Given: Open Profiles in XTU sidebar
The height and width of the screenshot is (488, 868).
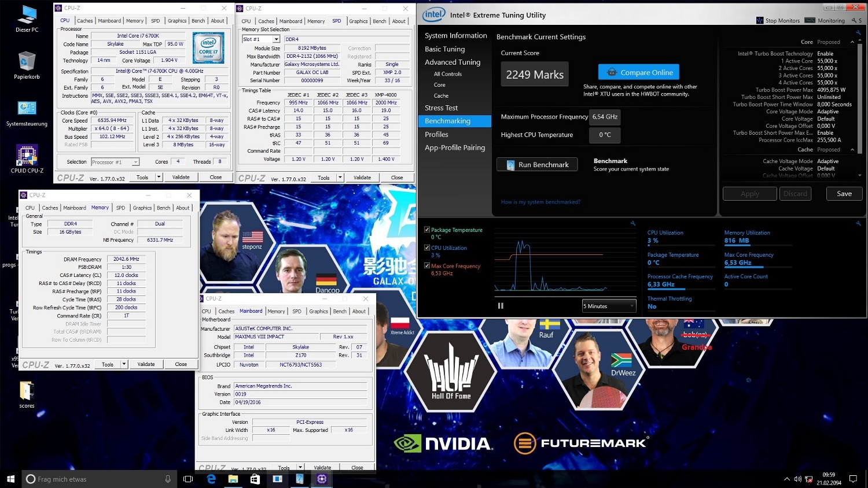Looking at the screenshot, I should pos(436,134).
